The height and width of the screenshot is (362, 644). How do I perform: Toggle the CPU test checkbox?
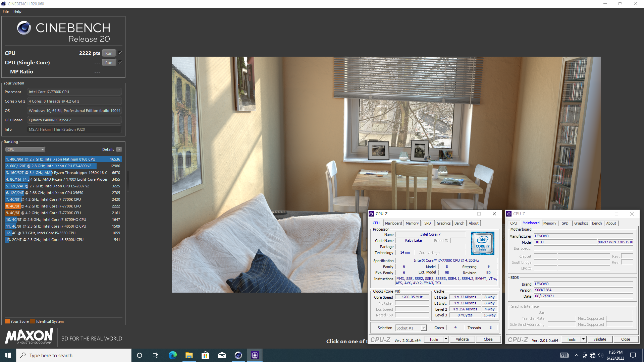point(120,53)
